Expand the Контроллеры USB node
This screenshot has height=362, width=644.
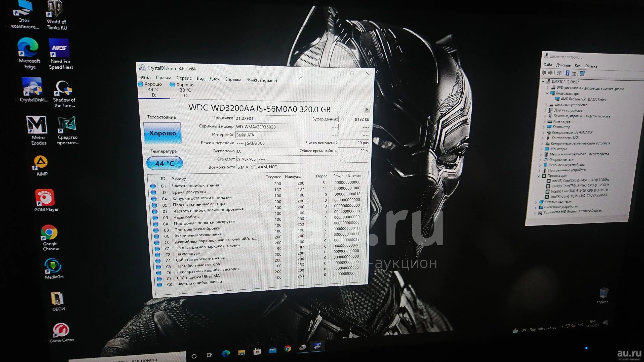(543, 138)
